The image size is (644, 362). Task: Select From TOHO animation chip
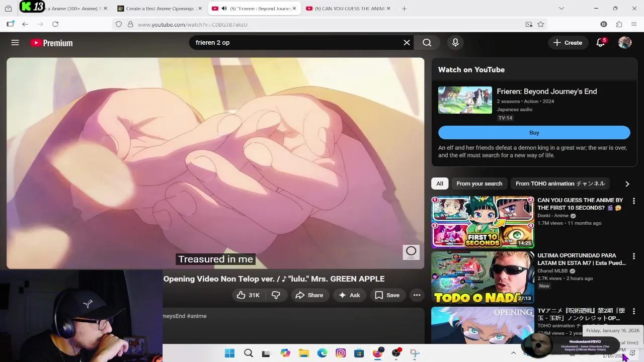pyautogui.click(x=560, y=184)
